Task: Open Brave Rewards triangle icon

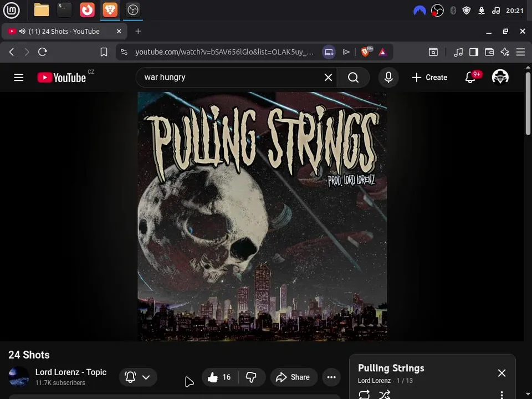Action: pyautogui.click(x=383, y=52)
